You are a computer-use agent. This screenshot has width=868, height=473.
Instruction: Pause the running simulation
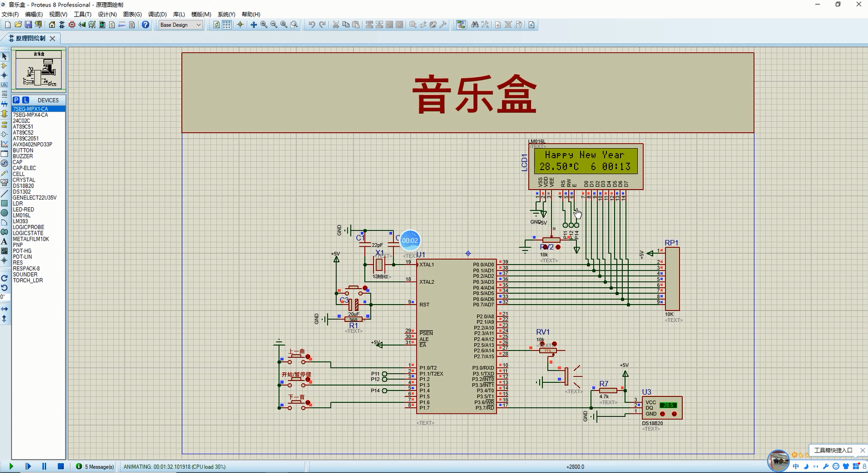point(44,466)
